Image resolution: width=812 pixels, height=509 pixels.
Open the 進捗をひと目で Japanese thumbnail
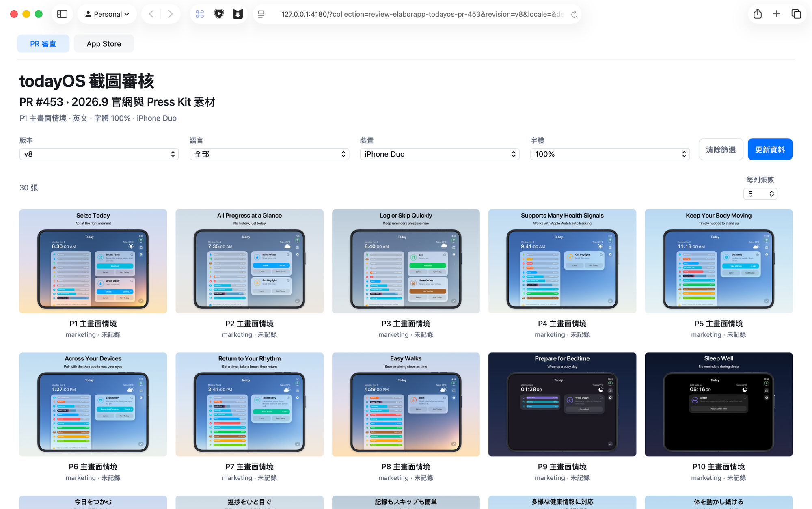(x=249, y=502)
